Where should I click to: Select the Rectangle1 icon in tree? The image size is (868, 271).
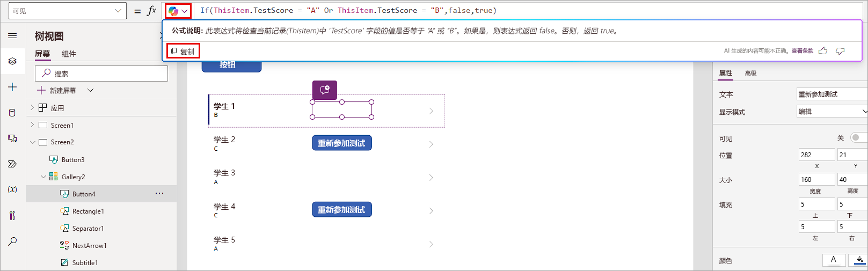pyautogui.click(x=64, y=211)
